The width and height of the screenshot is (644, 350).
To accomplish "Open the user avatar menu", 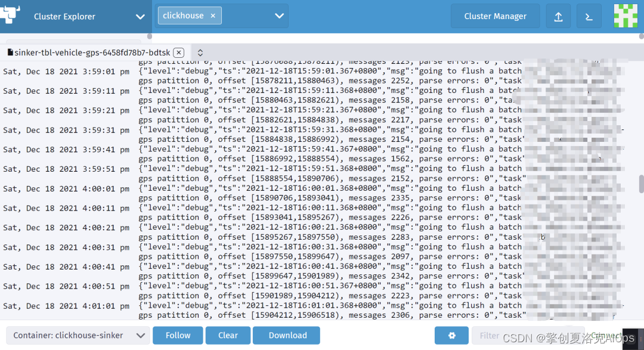I will pyautogui.click(x=625, y=16).
